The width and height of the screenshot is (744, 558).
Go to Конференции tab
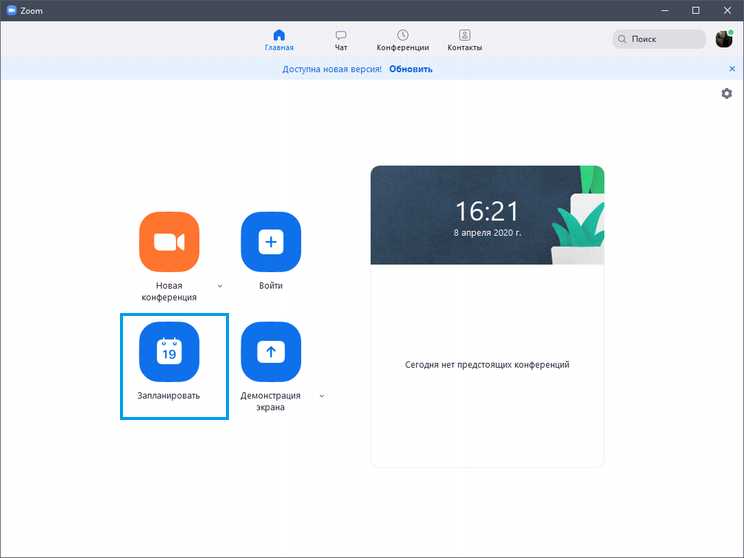[402, 40]
